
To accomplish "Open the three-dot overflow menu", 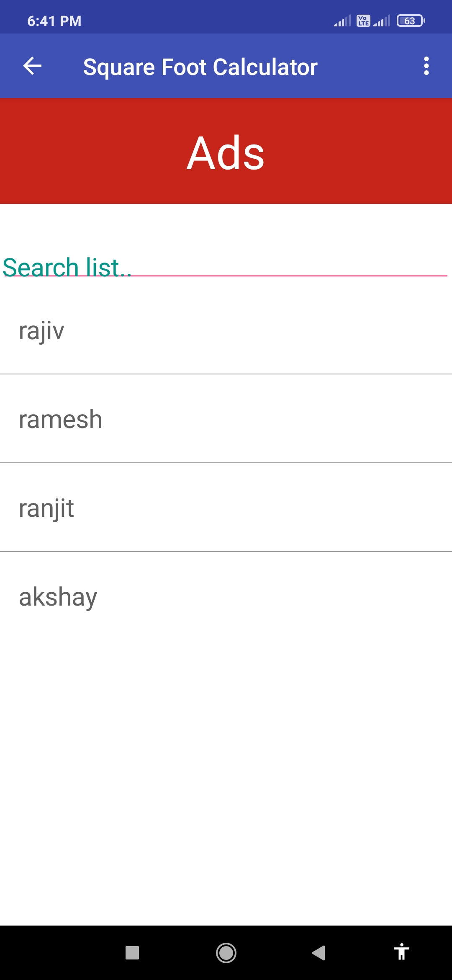I will click(426, 66).
